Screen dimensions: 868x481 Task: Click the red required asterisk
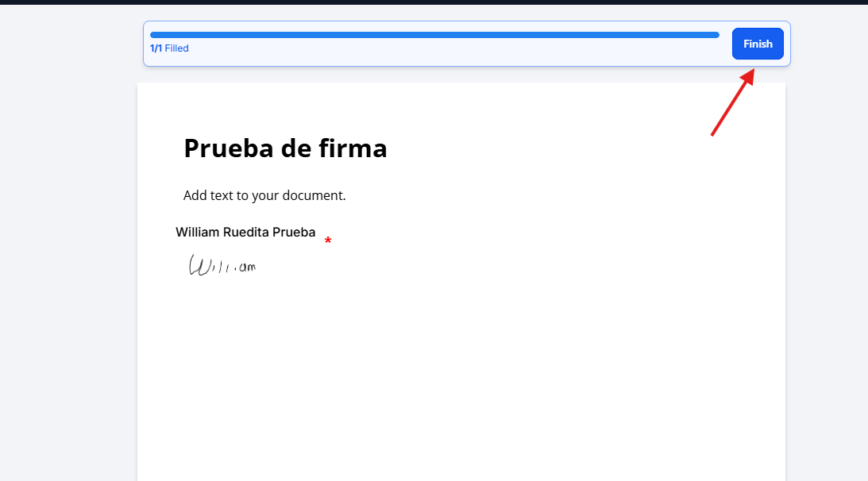[328, 241]
